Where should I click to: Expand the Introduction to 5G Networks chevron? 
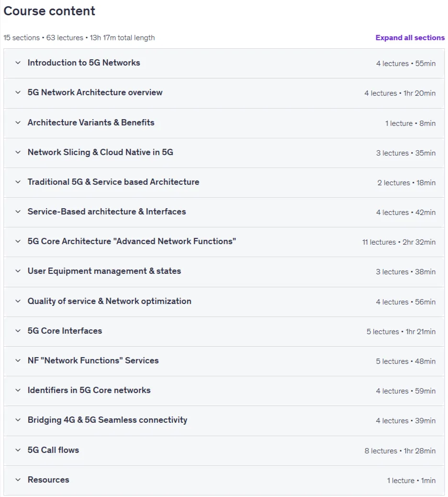pos(18,63)
